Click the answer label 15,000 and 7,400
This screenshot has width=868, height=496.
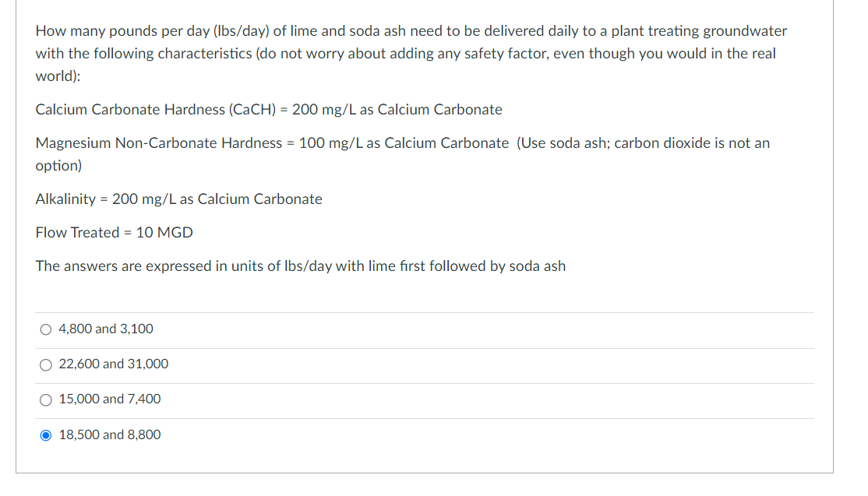109,399
